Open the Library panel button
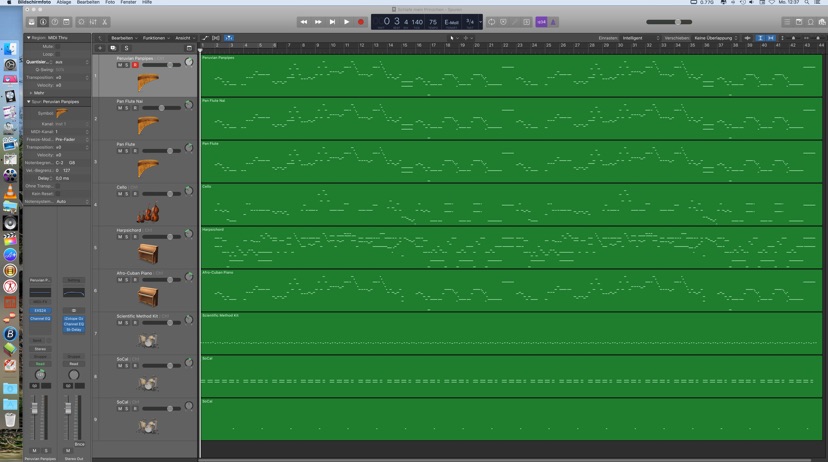The image size is (828, 462). pyautogui.click(x=32, y=22)
